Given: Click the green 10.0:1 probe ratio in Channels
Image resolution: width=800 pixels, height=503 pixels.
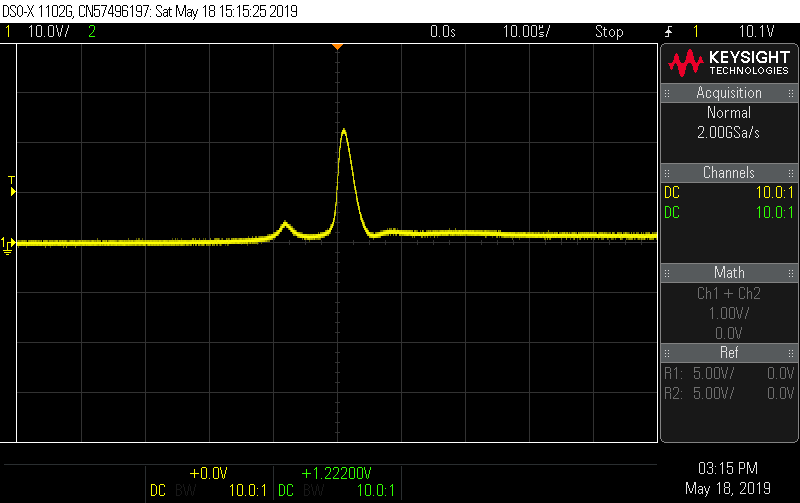Looking at the screenshot, I should (774, 213).
